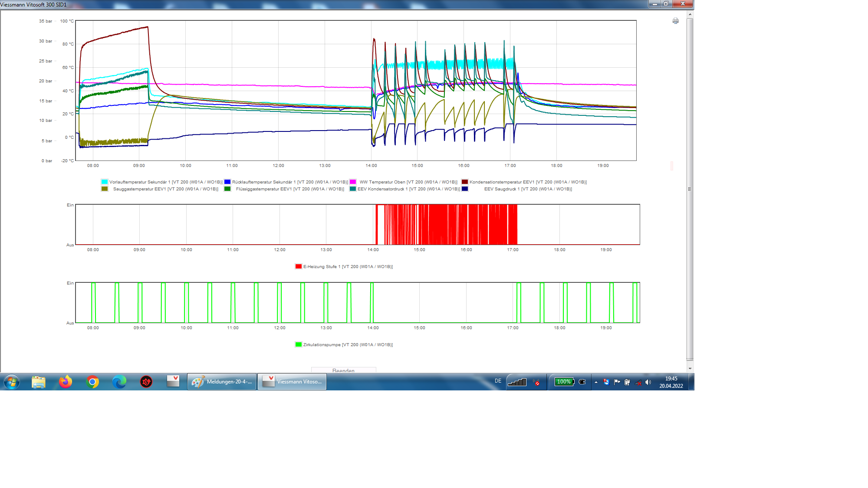Click the 100% battery gauge
Screen dimensions: 868x488
click(x=564, y=382)
